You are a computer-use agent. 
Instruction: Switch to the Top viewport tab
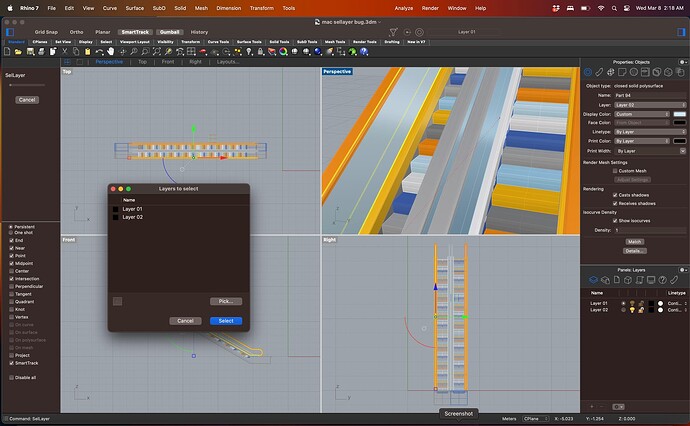143,62
